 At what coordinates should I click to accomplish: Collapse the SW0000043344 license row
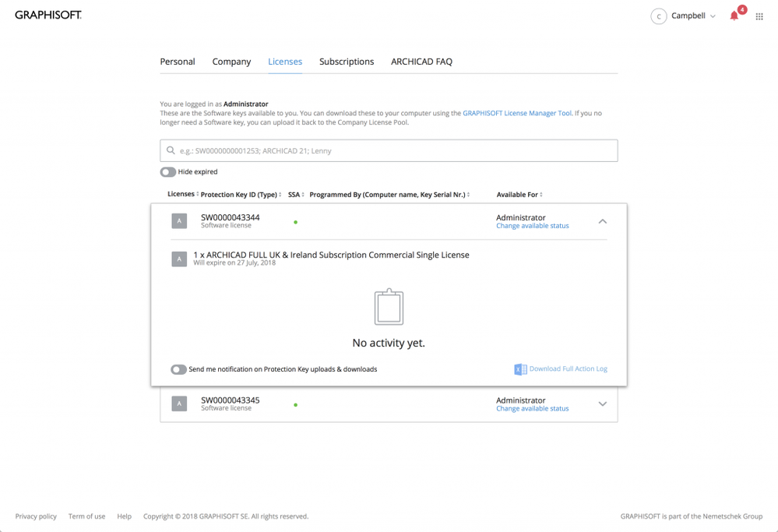pyautogui.click(x=602, y=221)
